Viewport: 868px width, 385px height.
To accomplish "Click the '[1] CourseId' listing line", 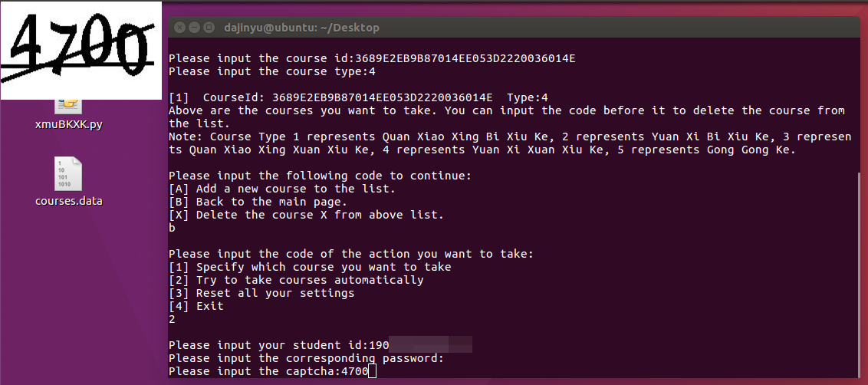I will pyautogui.click(x=358, y=97).
